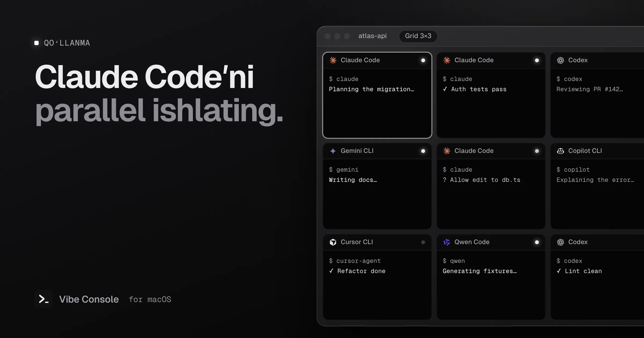The image size is (644, 338).
Task: Click the status dot in the 'Planning the migration' pane
Action: click(423, 60)
